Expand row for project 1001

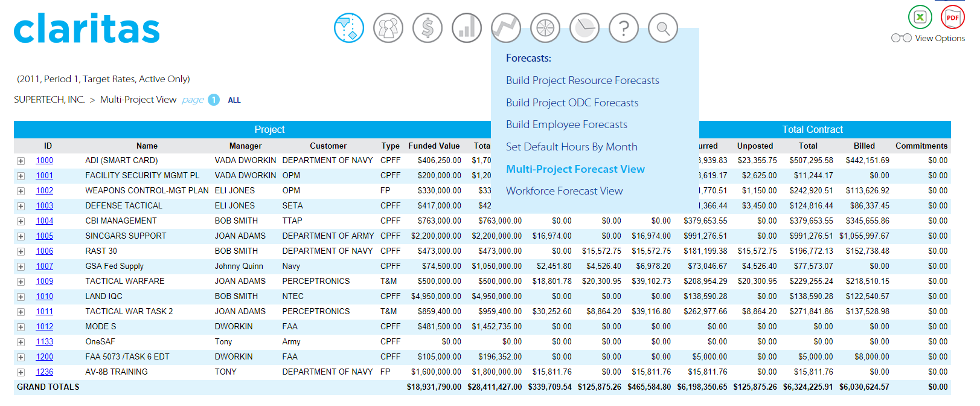coord(21,176)
